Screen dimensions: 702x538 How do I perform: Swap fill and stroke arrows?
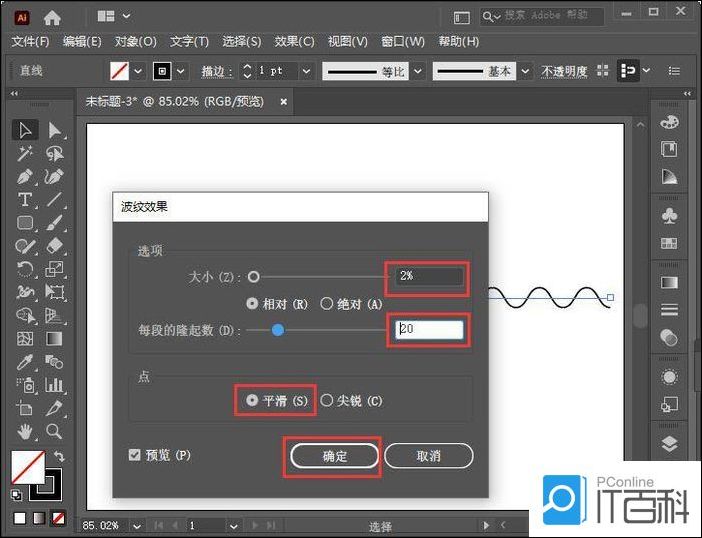[59, 457]
